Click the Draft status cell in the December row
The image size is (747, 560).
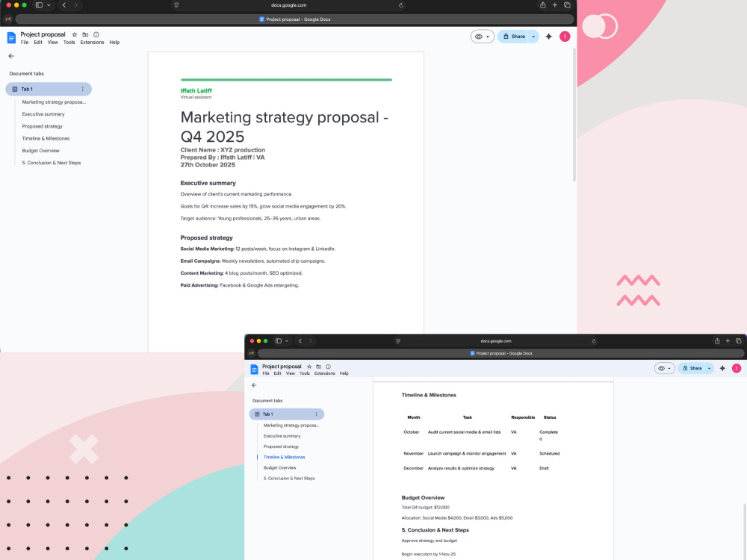(x=544, y=468)
